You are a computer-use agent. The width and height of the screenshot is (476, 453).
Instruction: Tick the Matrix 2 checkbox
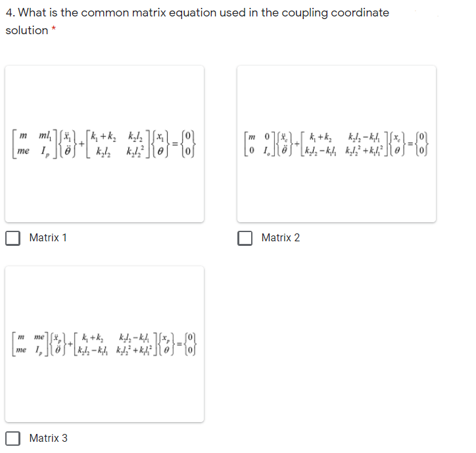point(246,237)
